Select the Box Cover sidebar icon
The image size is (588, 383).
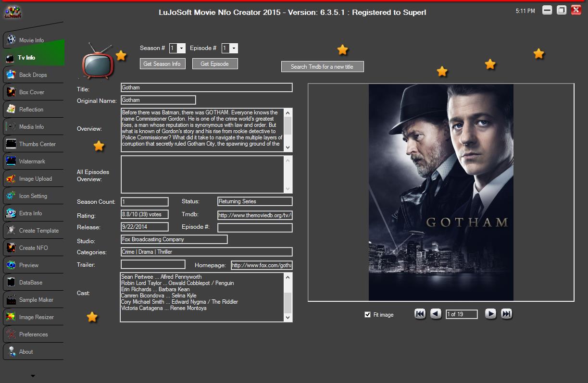11,92
